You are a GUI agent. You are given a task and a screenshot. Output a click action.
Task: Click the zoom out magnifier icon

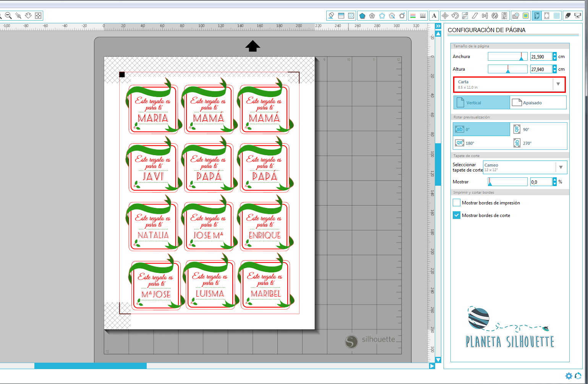pos(8,16)
